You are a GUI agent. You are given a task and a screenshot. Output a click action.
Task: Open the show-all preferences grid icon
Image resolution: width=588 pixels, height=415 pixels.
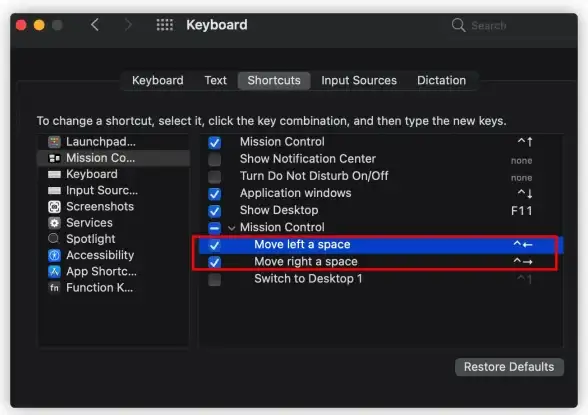click(165, 25)
